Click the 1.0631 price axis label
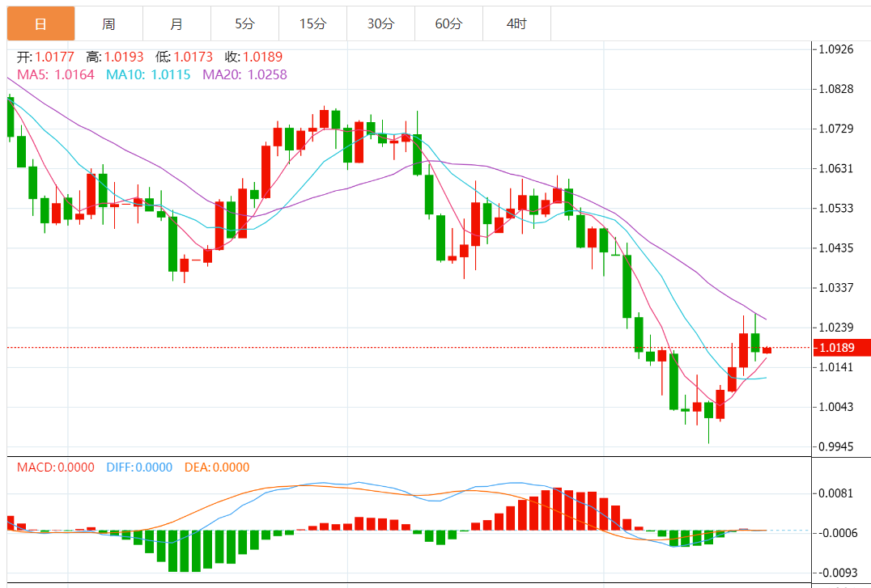Image resolution: width=871 pixels, height=588 pixels. pos(836,168)
